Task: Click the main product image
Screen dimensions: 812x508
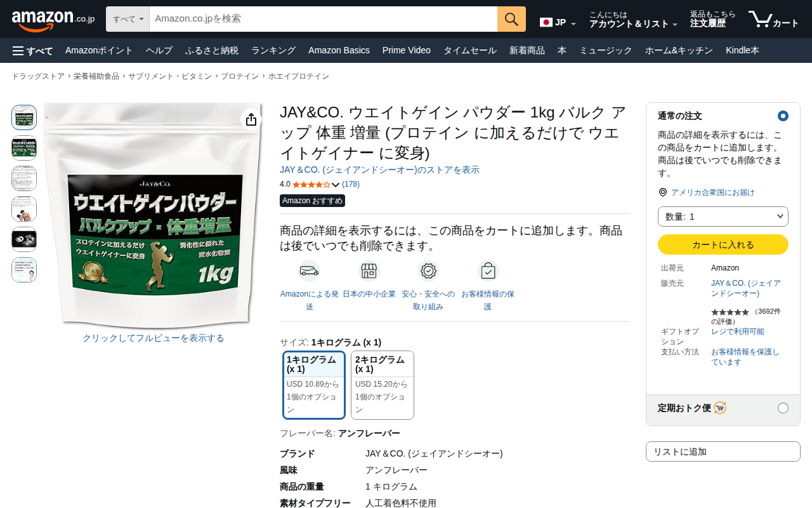Action: coord(154,216)
